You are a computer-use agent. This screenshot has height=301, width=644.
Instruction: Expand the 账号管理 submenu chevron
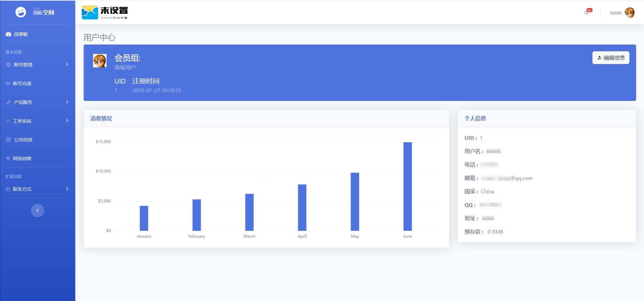(67, 64)
